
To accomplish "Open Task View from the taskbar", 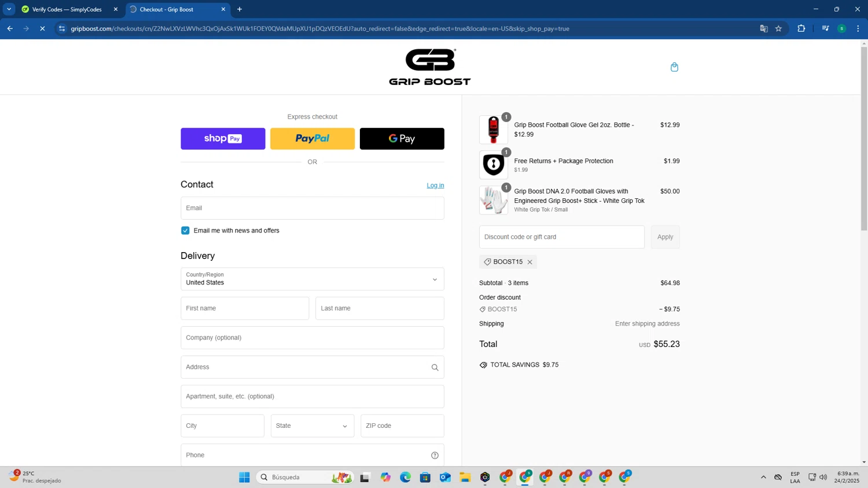I will pyautogui.click(x=365, y=477).
